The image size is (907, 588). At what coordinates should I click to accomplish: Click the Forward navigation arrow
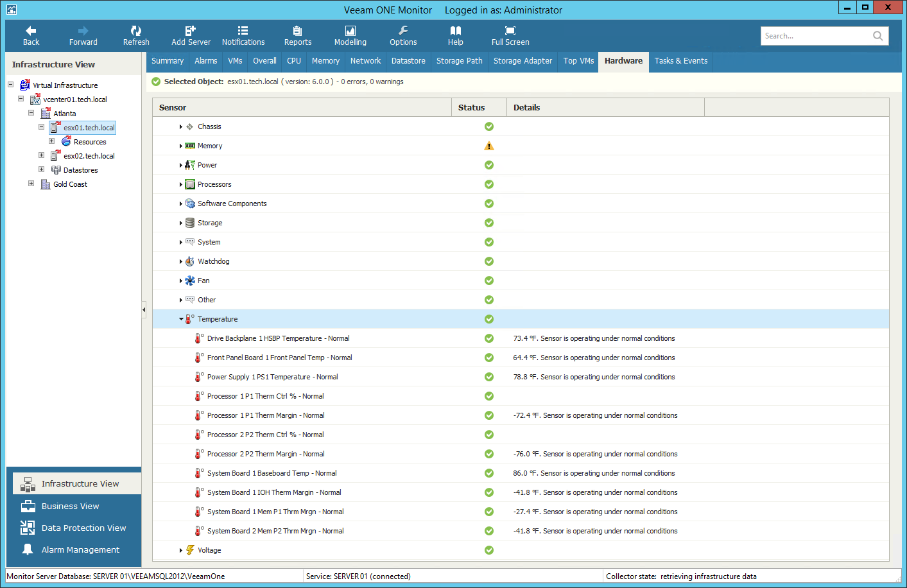(x=83, y=36)
